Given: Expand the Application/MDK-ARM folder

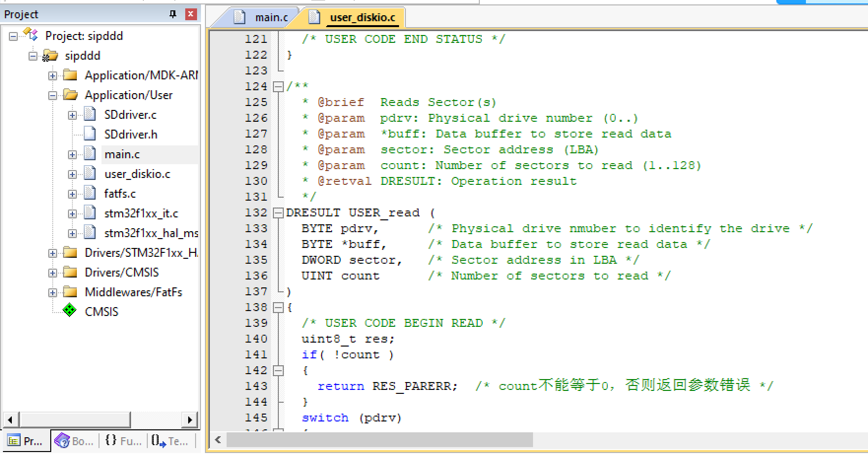Looking at the screenshot, I should (53, 75).
